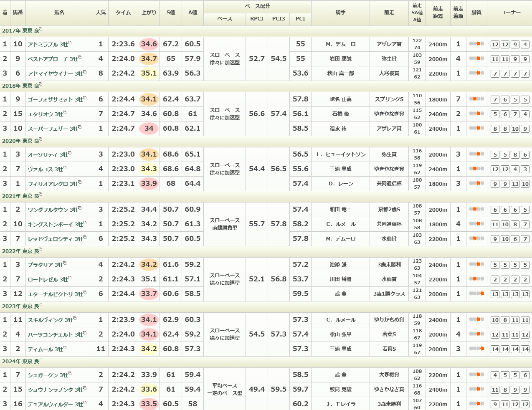
Task: Click the external-link icon beside オーソリティ
Action: (70, 153)
